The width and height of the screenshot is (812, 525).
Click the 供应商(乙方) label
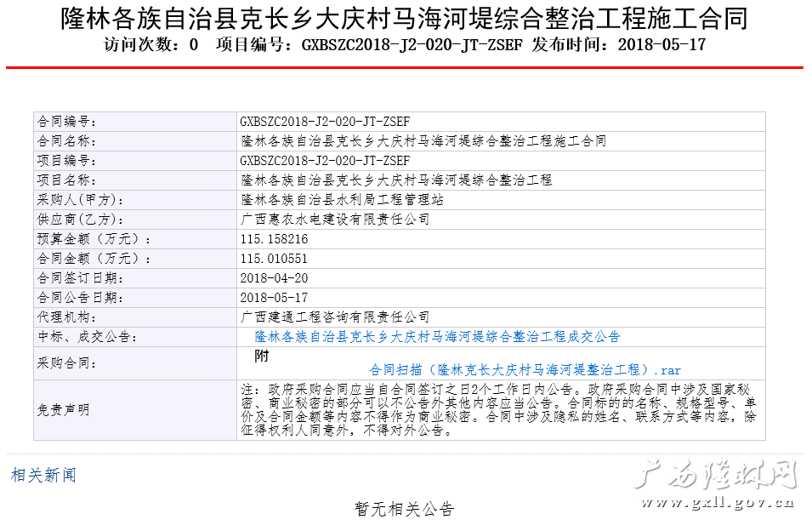click(x=80, y=220)
